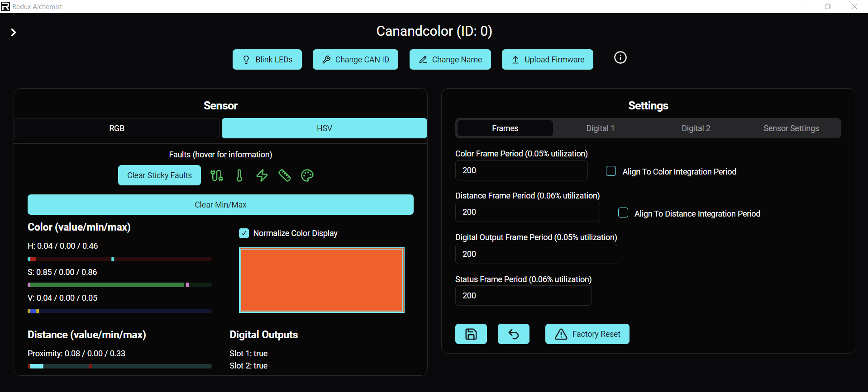868x392 pixels.
Task: Select the RGB sensor view tab
Action: click(117, 128)
